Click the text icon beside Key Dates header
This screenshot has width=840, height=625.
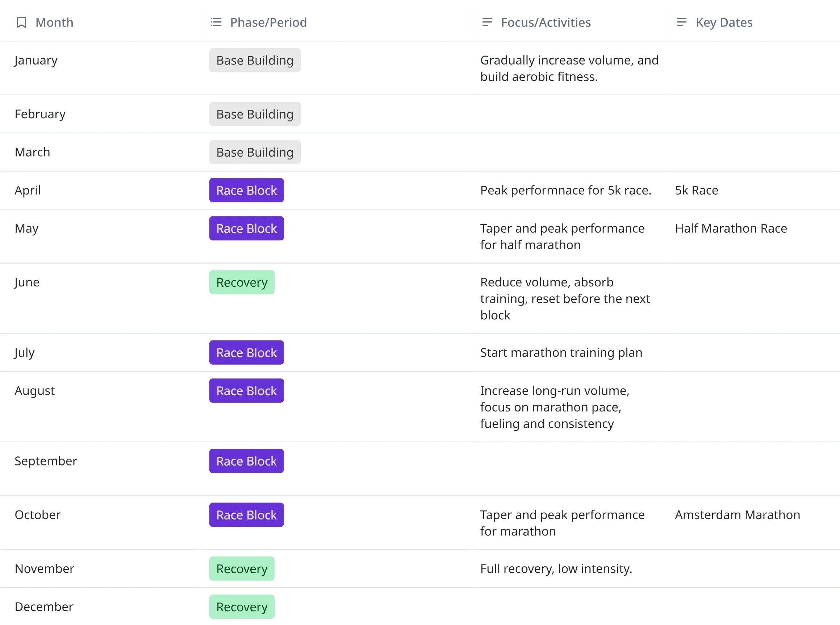[x=682, y=22]
